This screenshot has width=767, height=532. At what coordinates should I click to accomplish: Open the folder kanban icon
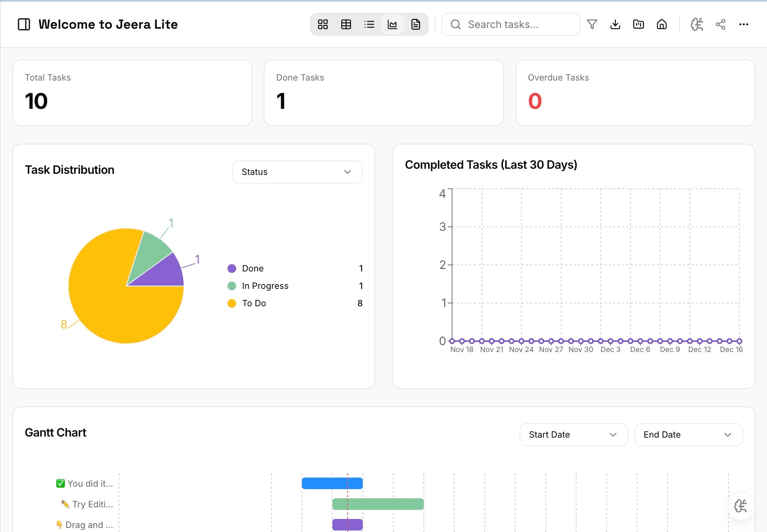tap(638, 24)
